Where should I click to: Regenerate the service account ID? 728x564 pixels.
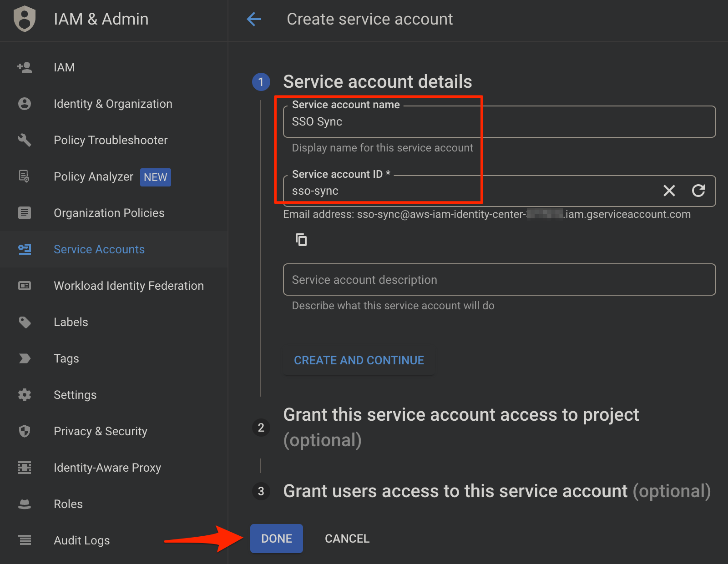pyautogui.click(x=698, y=191)
